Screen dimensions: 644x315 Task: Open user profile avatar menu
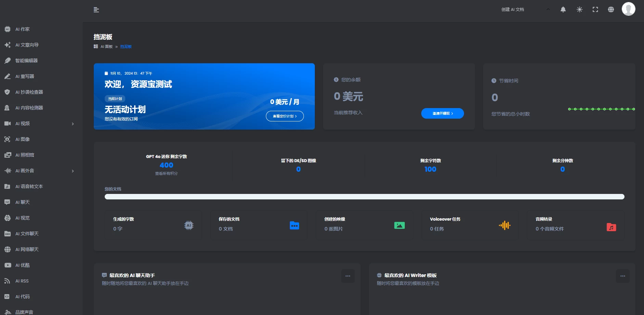click(x=628, y=9)
